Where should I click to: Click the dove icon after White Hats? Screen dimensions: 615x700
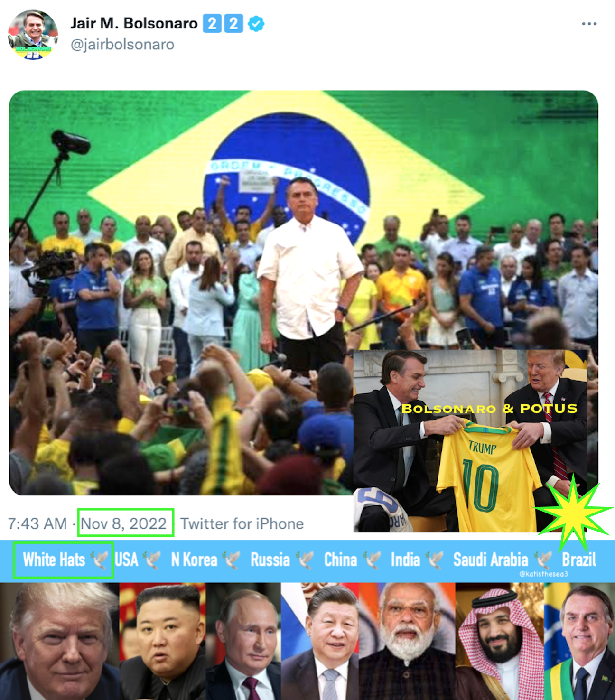[100, 560]
